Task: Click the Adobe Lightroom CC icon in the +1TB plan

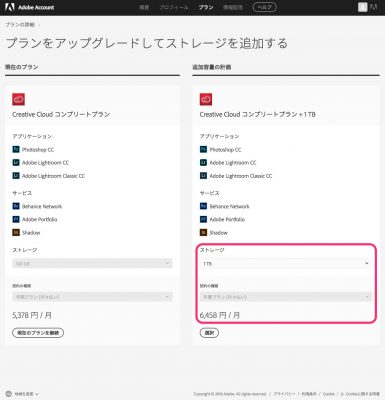Action: [203, 162]
